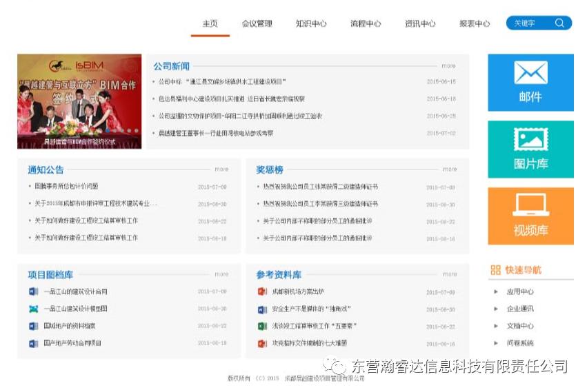
Task: Click Word icon beside 国城地产的资料档案
Action: click(34, 326)
